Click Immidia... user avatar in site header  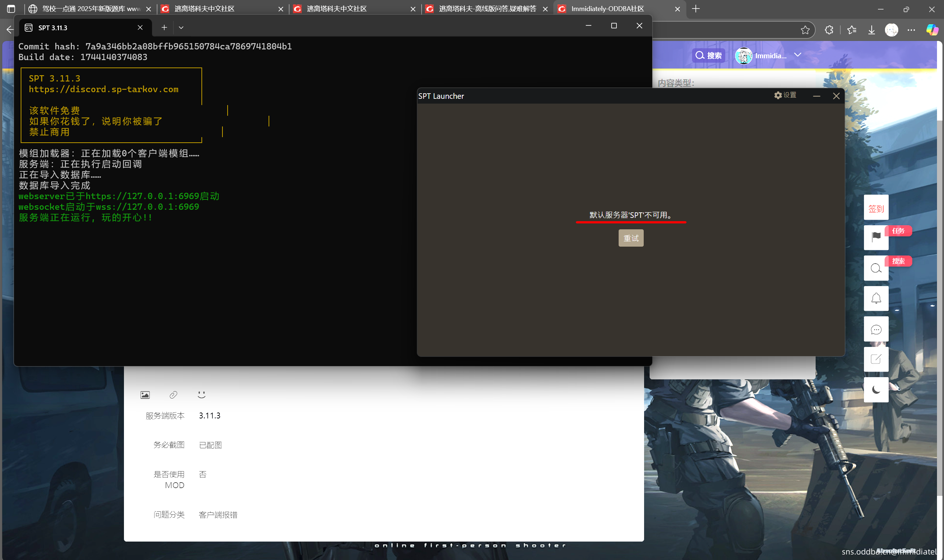[x=743, y=56]
